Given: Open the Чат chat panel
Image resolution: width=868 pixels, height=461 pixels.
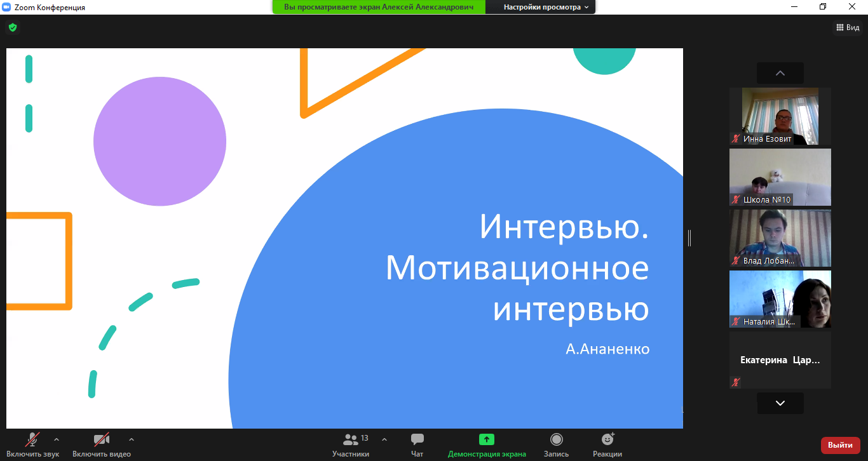Looking at the screenshot, I should (x=417, y=444).
